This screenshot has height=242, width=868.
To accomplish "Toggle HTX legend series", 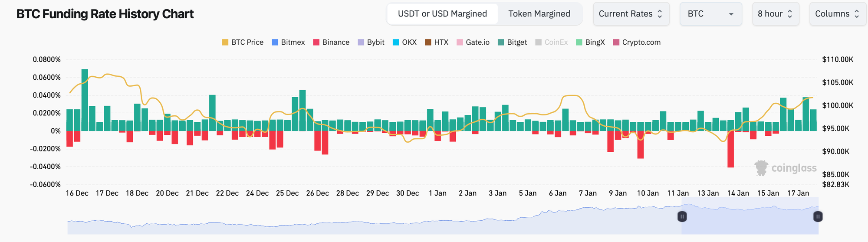I will click(437, 42).
